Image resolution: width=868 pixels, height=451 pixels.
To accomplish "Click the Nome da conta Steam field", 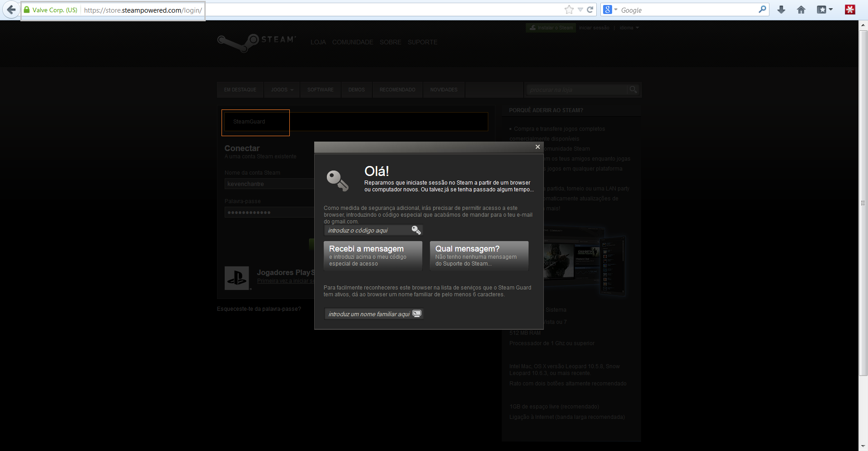I will click(x=269, y=184).
